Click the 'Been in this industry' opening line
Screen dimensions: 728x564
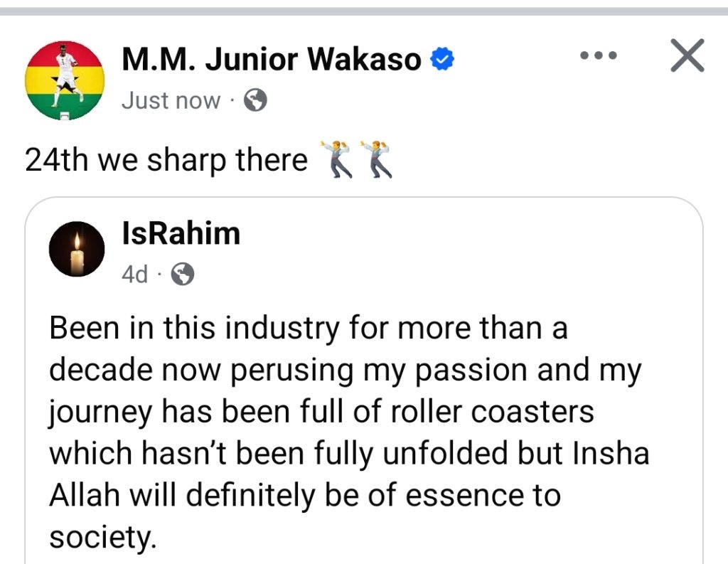pyautogui.click(x=309, y=328)
